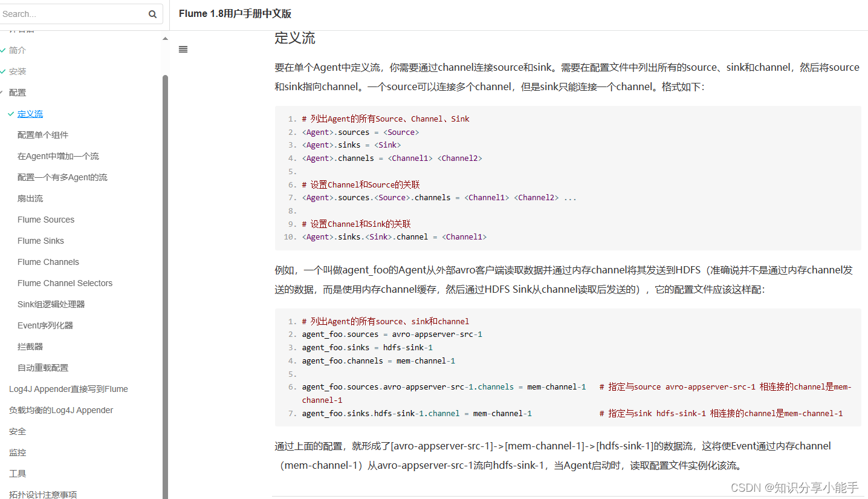This screenshot has width=868, height=499.
Task: Open the 简介 chapter
Action: pyautogui.click(x=18, y=50)
